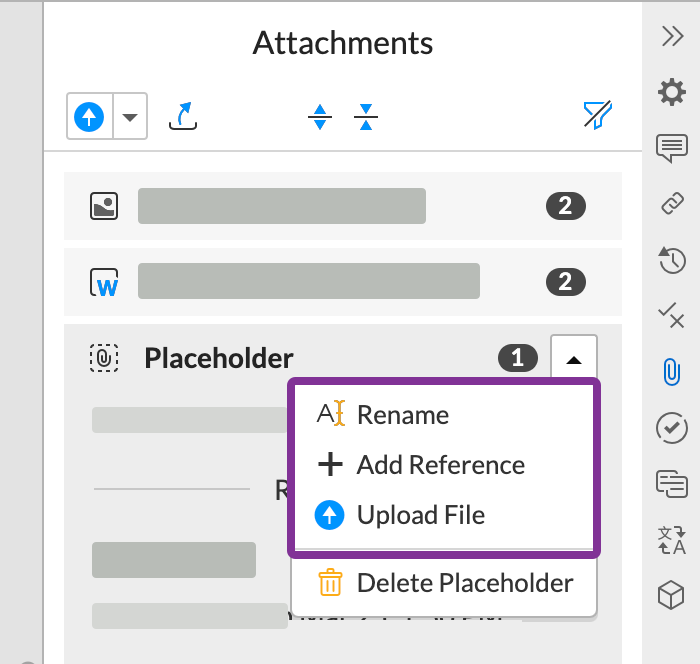Open the history clock panel
Viewport: 700px width, 664px height.
point(672,260)
